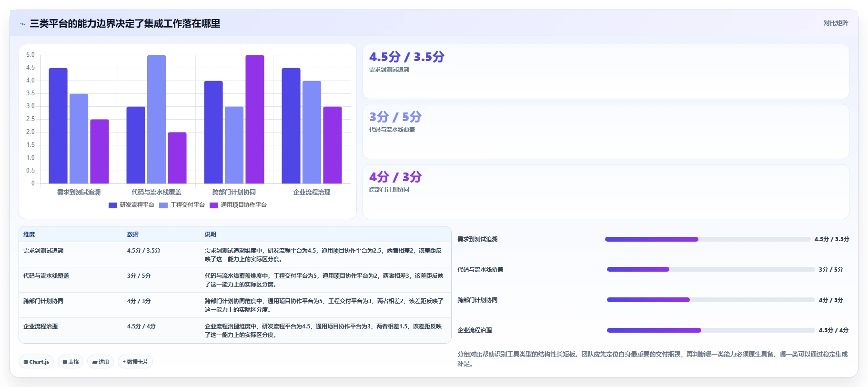This screenshot has width=868, height=387.
Task: Click the header title 三类平台的能力边界决定了集成工作落在哪里
Action: point(125,24)
